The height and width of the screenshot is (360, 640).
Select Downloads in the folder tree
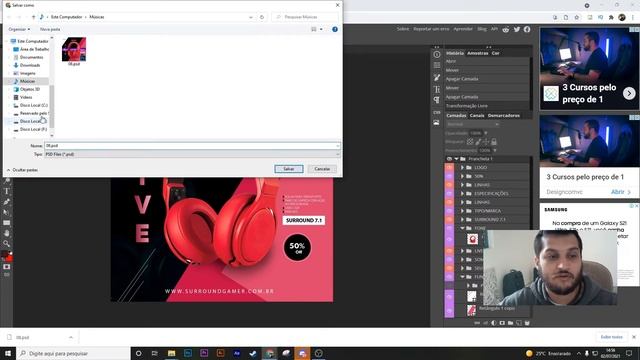pyautogui.click(x=27, y=65)
